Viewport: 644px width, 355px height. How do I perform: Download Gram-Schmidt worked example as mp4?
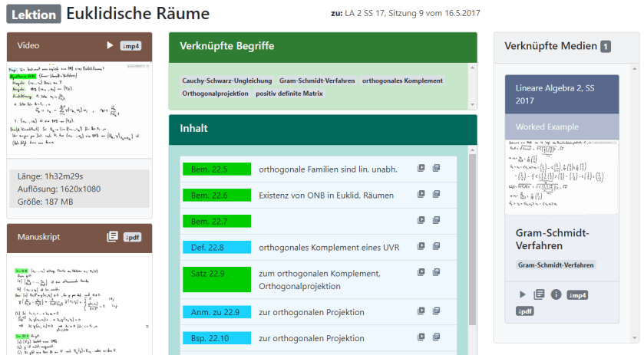pyautogui.click(x=577, y=294)
